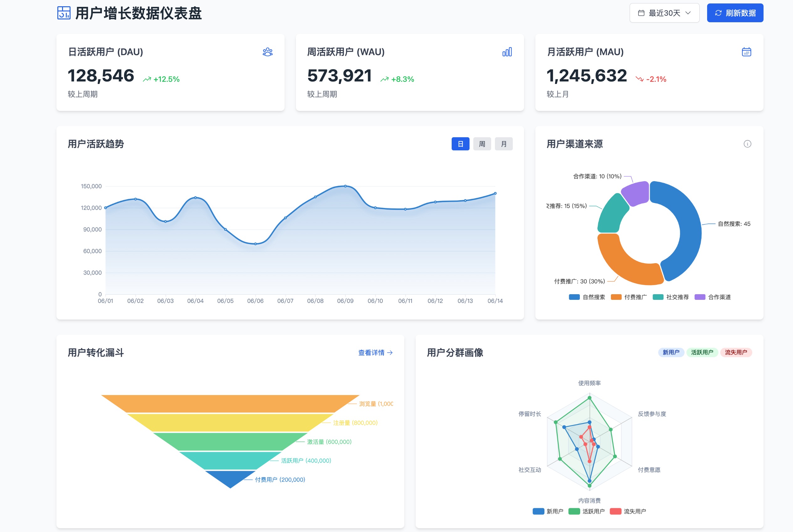793x532 pixels.
Task: Click the 06/06 lowest data point
Action: tap(255, 244)
